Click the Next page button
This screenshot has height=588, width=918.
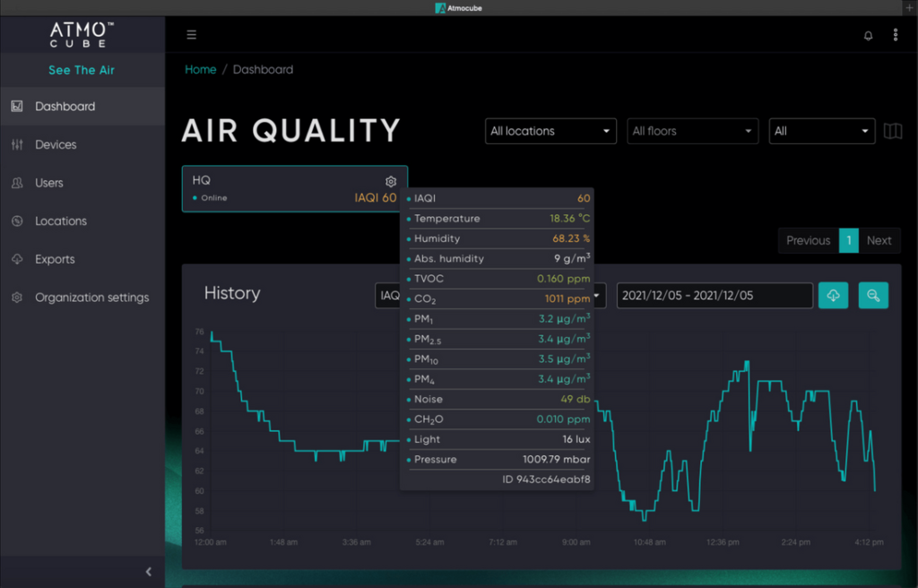[x=879, y=241]
